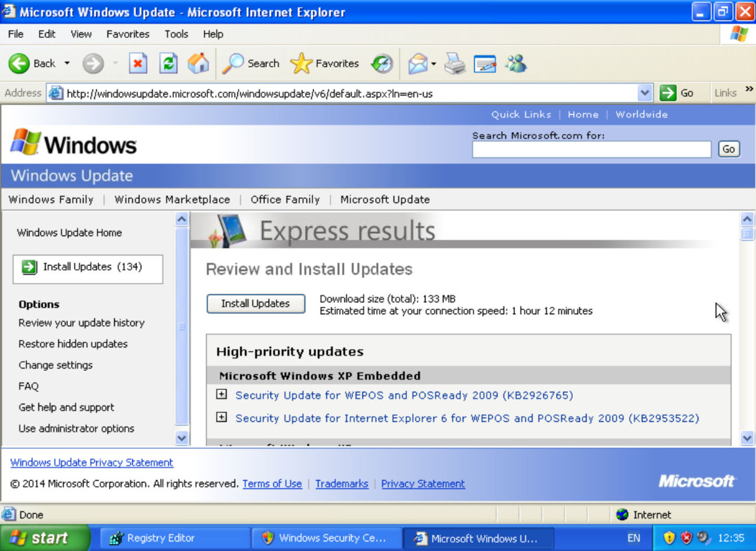Select the Microsoft Update navigation tab
Screen dimensions: 756x551
point(385,200)
